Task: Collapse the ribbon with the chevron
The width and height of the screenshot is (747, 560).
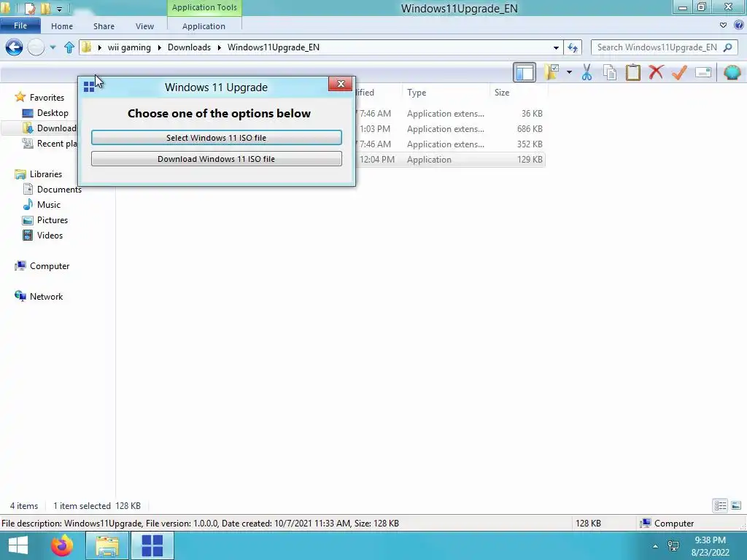Action: tap(723, 26)
